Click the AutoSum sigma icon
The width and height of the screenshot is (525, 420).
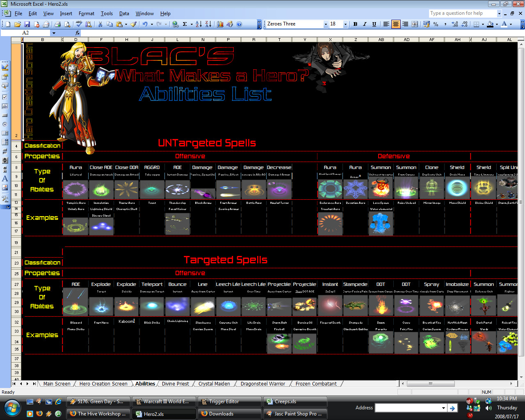click(185, 24)
